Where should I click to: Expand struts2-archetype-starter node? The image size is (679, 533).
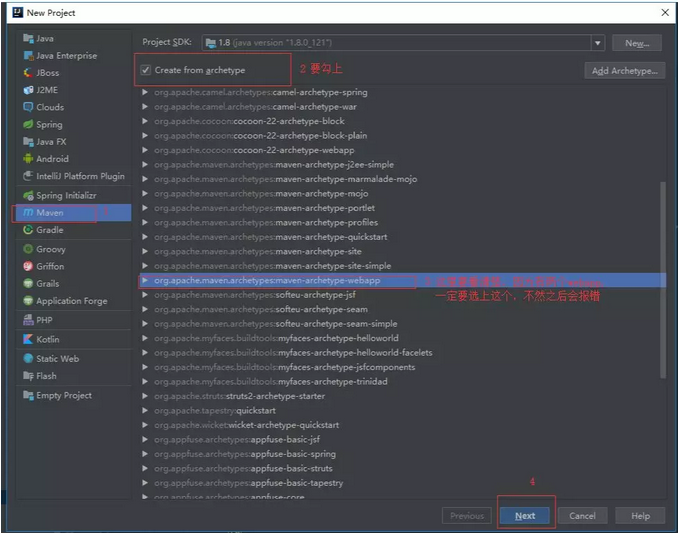coord(145,396)
